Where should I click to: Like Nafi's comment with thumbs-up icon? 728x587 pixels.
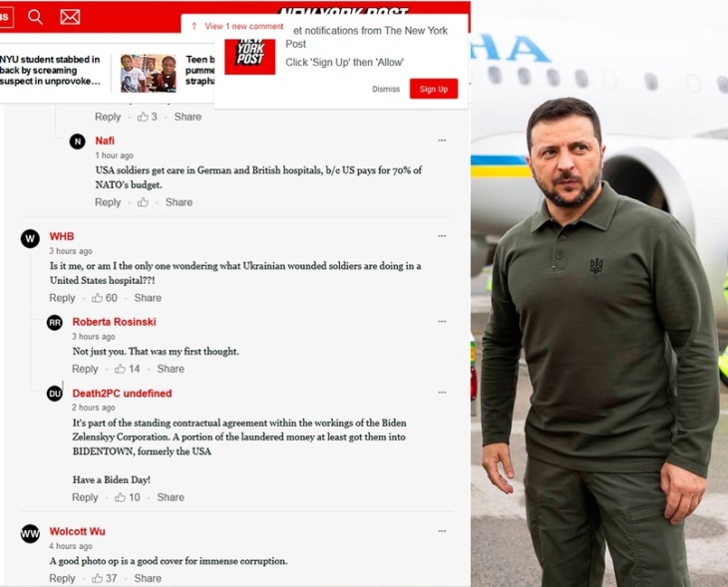143,202
